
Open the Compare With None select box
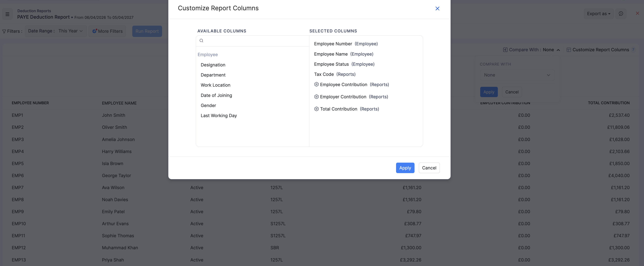517,75
